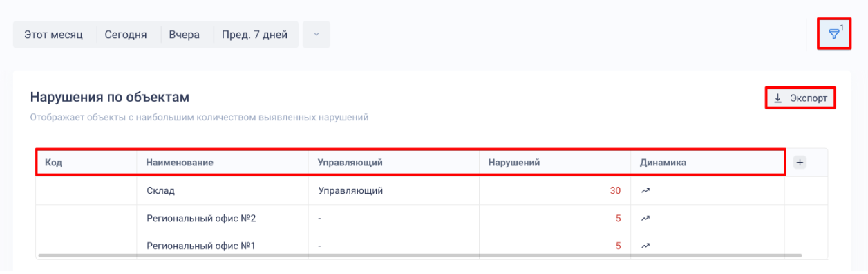Click the download arrow icon in Экспорт
This screenshot has height=274, width=868.
point(777,98)
